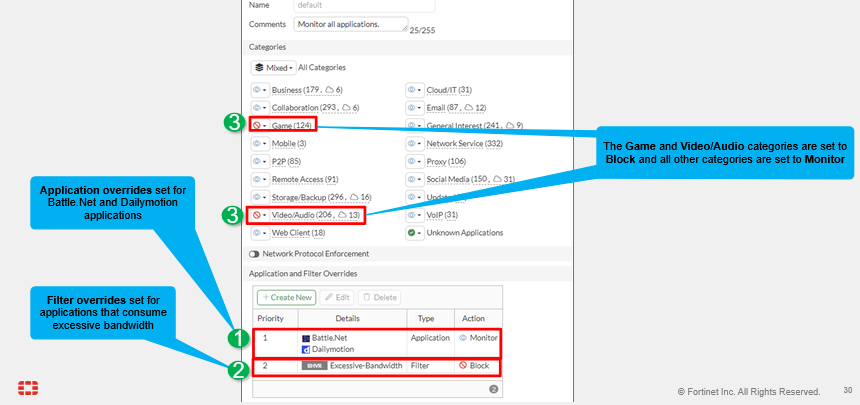Open the Unknown Applications allow action dropdown
Viewport: 860px width, 405px height.
tap(415, 233)
